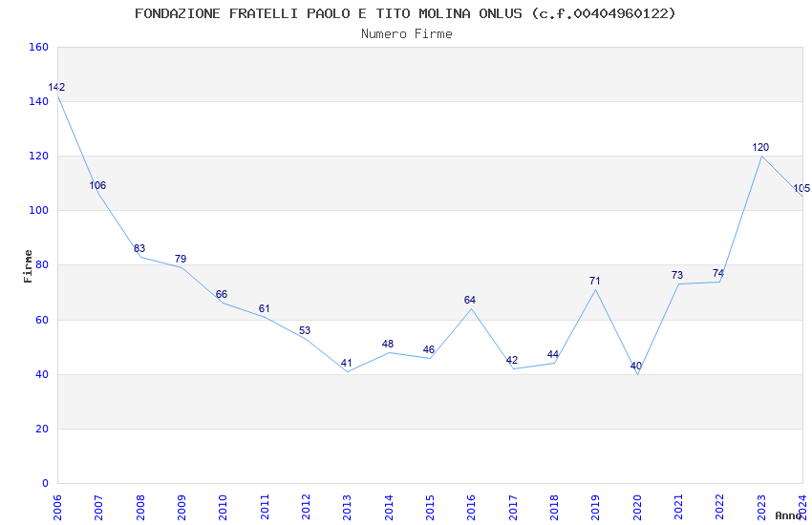Click the y-axis value 100
Screen dimensions: 812x525
38,211
